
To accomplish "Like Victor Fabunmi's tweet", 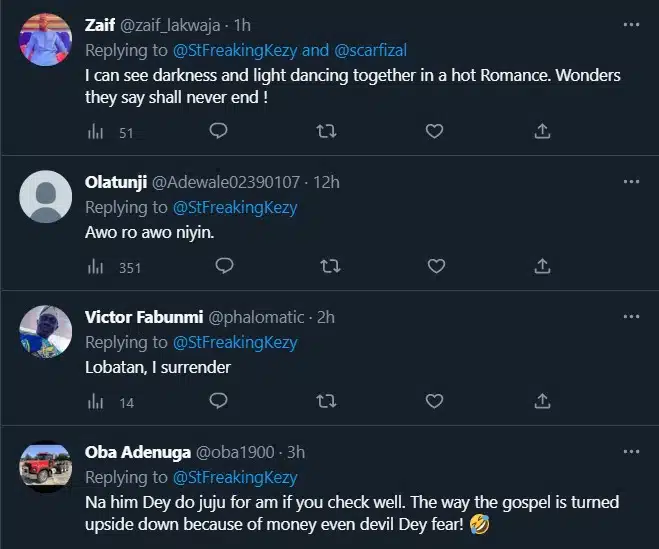I will [x=434, y=401].
